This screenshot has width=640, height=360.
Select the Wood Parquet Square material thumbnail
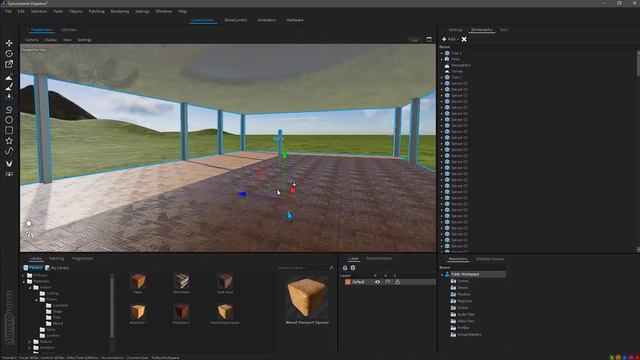point(225,313)
